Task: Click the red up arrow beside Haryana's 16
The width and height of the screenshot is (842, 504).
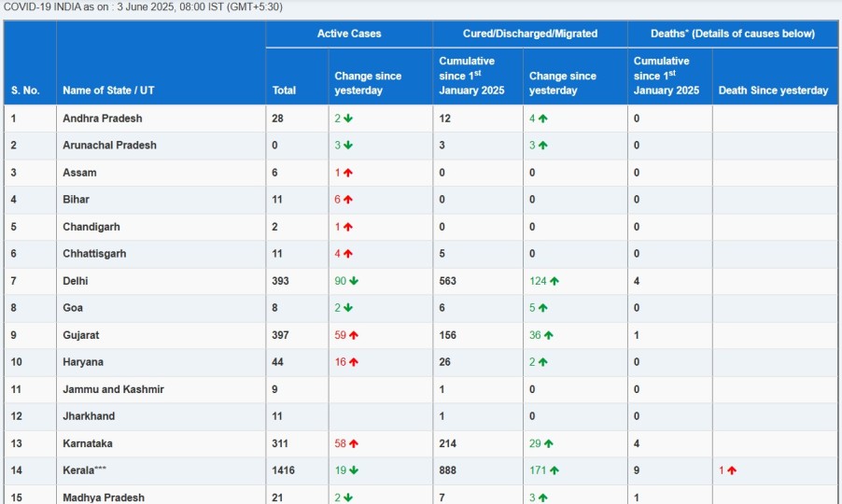Action: (x=354, y=362)
